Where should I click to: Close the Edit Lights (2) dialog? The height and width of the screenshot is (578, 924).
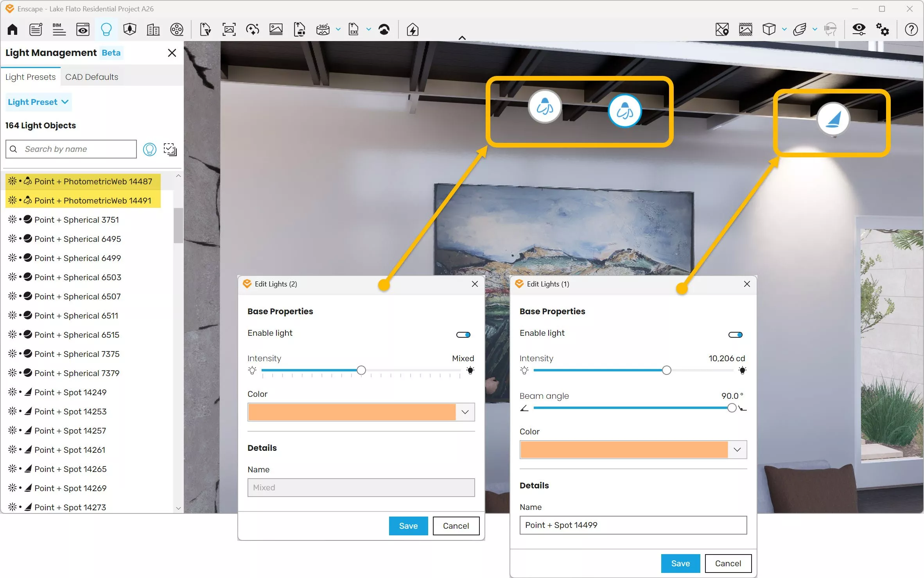tap(475, 284)
